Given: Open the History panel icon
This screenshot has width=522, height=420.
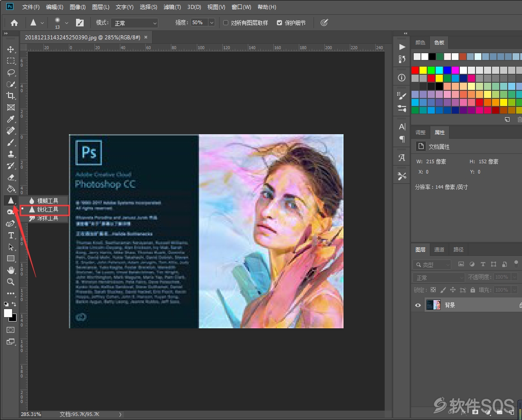Looking at the screenshot, I should (402, 59).
